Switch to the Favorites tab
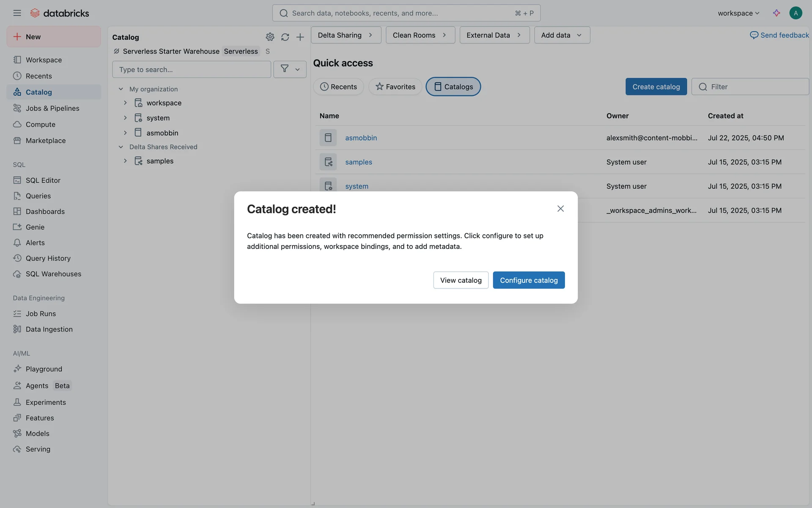Image resolution: width=812 pixels, height=508 pixels. 395,87
